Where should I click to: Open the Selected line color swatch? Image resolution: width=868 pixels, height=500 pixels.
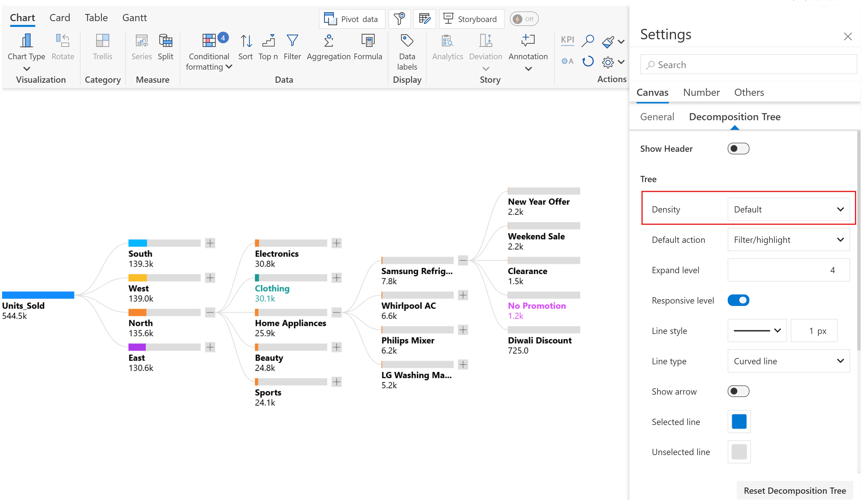tap(739, 421)
